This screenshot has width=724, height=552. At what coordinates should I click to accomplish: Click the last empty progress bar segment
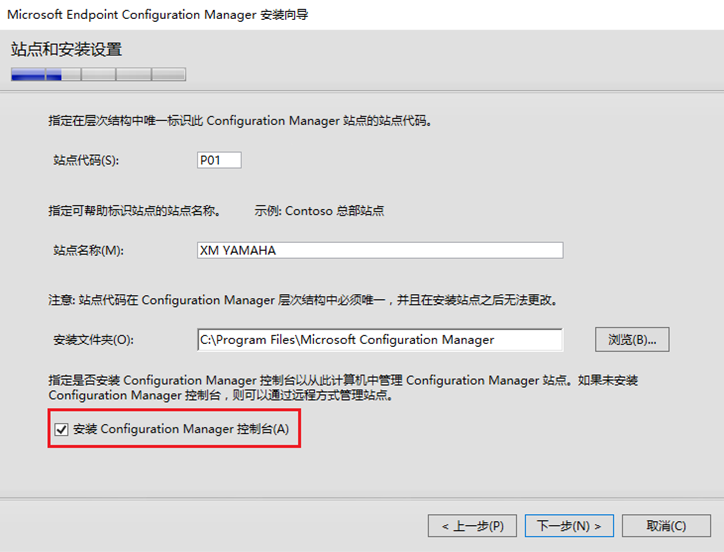(168, 74)
